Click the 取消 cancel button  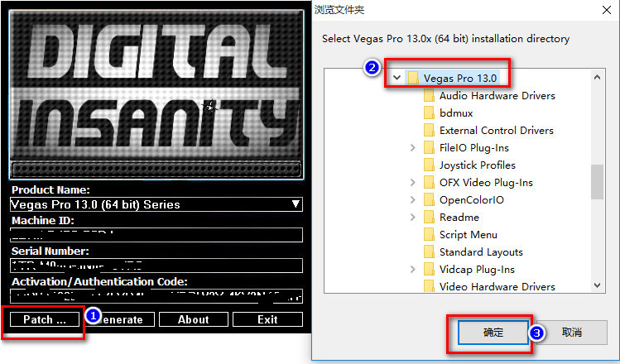[571, 332]
